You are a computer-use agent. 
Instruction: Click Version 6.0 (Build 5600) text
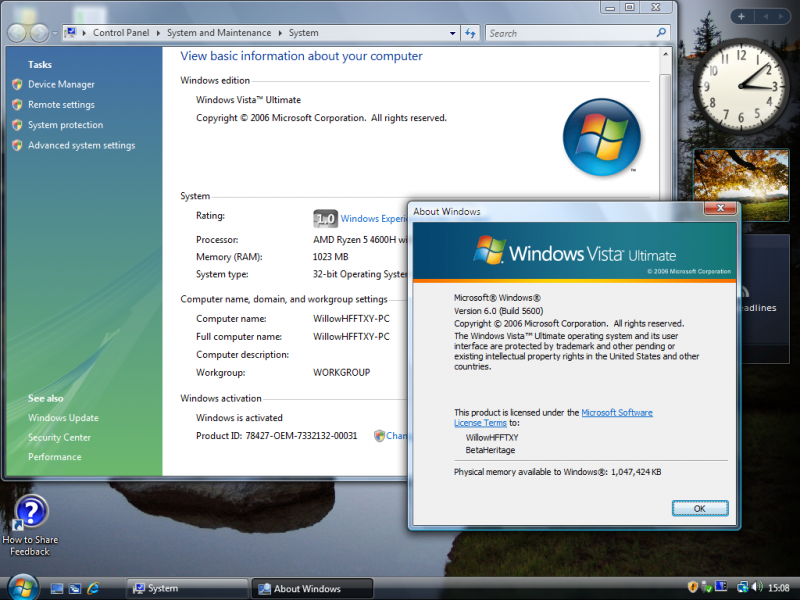point(498,311)
